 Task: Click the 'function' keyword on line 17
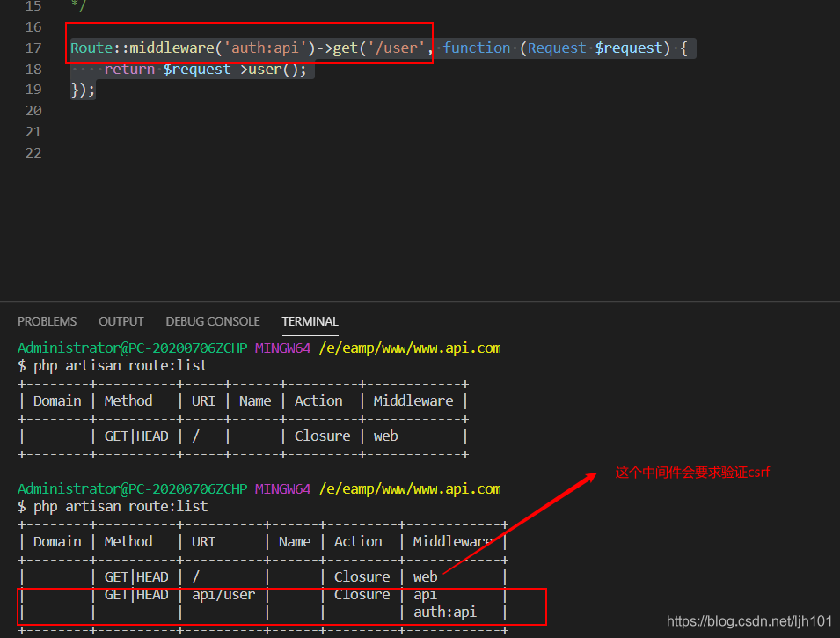pos(476,48)
